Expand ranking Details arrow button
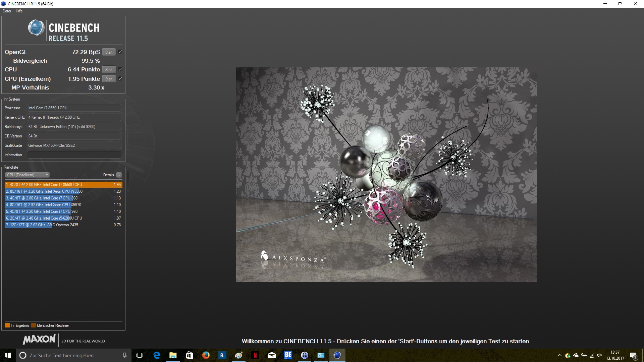The width and height of the screenshot is (644, 362). [119, 175]
